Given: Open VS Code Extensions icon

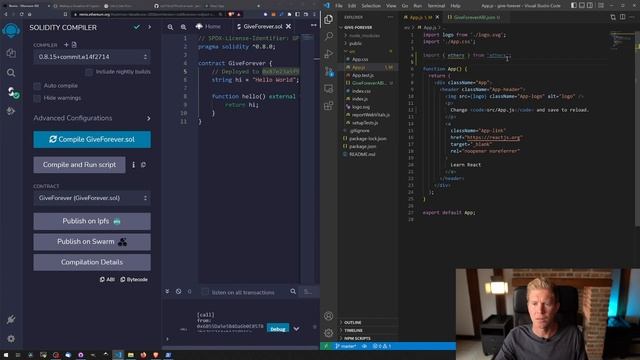Looking at the screenshot, I should (329, 106).
